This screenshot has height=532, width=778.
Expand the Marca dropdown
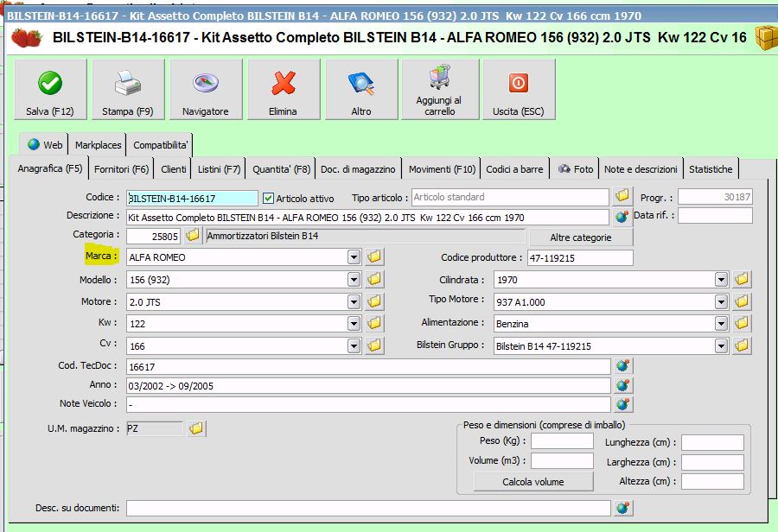pyautogui.click(x=353, y=257)
